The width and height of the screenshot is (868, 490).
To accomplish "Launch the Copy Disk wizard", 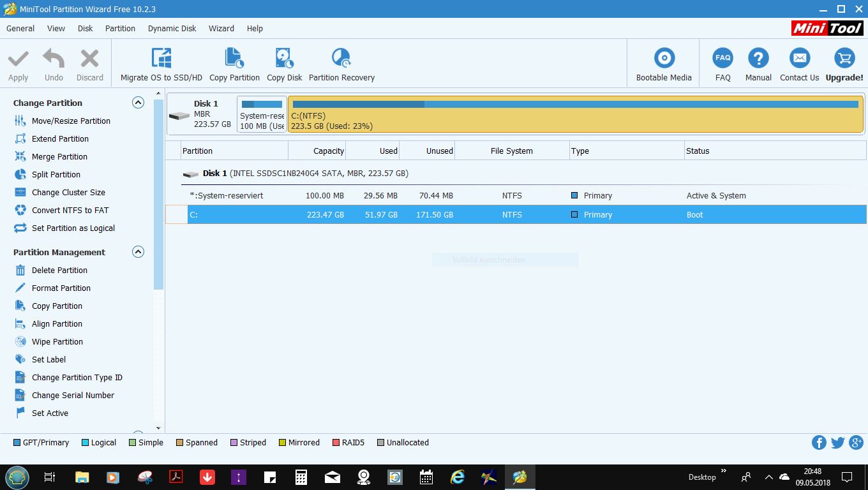I will (x=285, y=64).
